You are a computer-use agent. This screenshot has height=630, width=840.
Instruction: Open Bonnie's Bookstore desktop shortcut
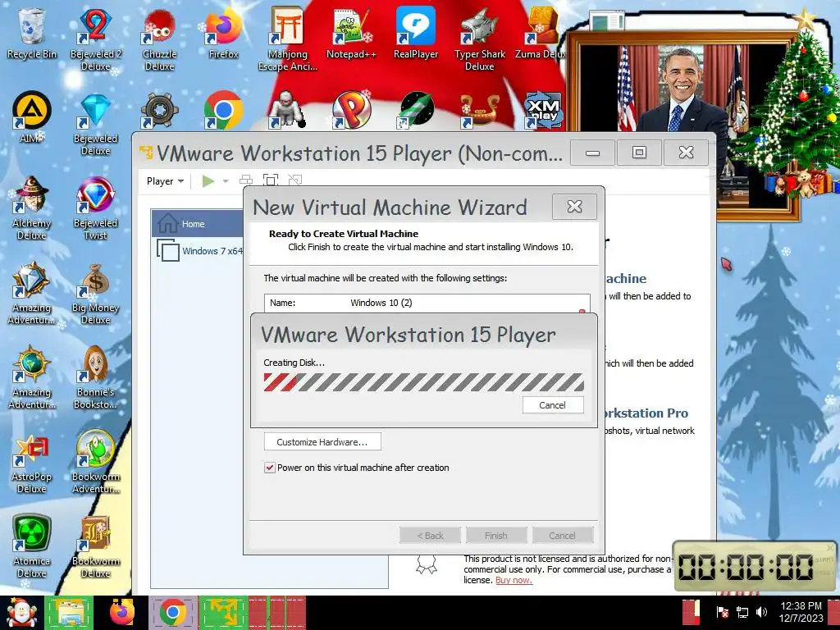(95, 378)
